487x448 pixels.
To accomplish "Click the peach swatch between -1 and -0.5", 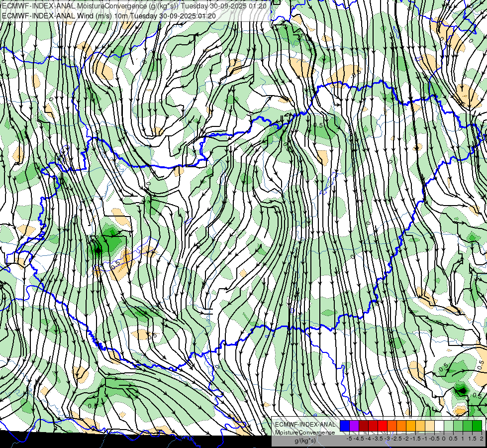I will pos(429,426).
